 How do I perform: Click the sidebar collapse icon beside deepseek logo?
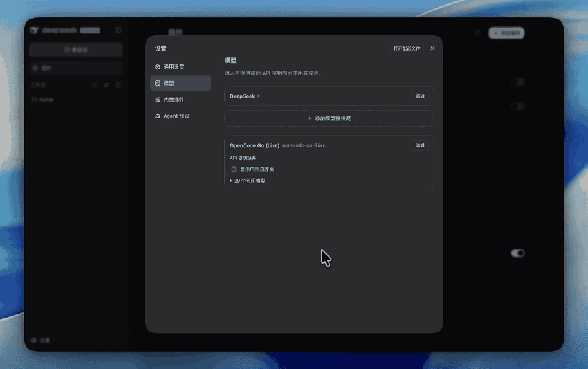(118, 30)
